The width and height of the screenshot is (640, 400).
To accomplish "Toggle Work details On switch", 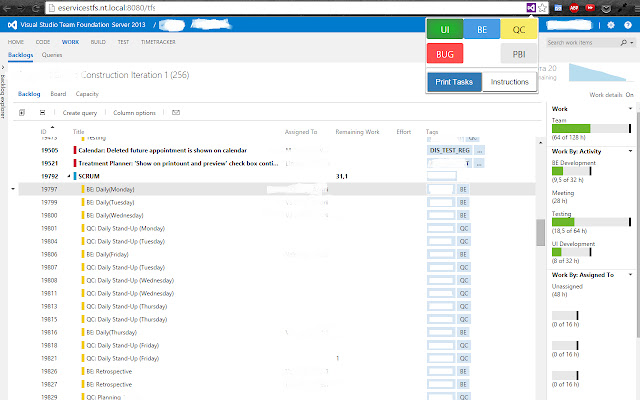I will click(x=630, y=95).
